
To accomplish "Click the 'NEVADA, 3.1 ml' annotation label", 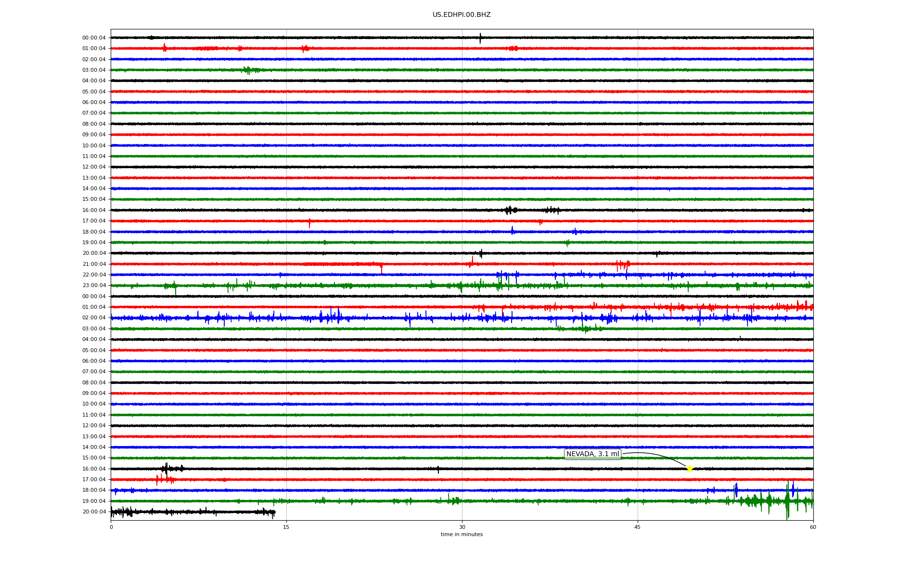I will 592,454.
